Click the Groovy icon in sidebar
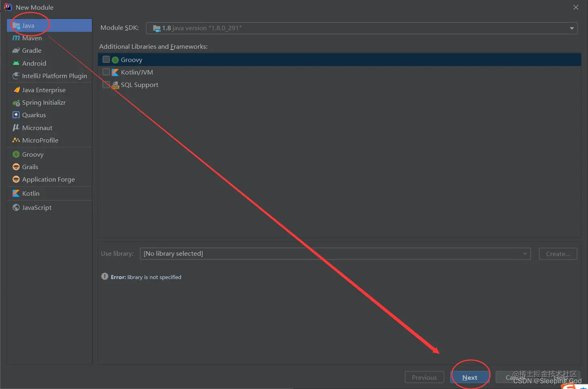The image size is (588, 389). pyautogui.click(x=16, y=154)
